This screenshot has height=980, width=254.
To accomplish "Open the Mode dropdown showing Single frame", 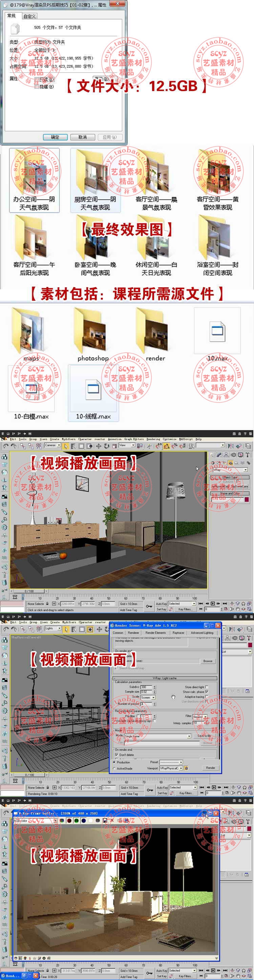I will pos(158,736).
